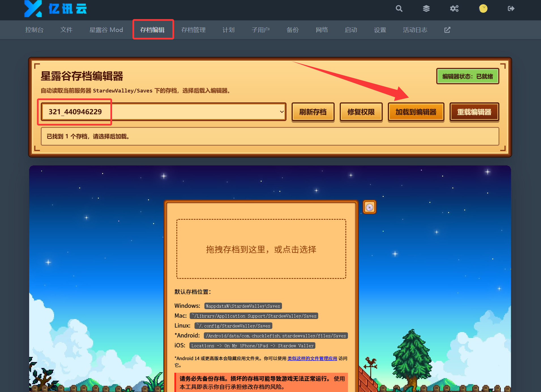Open the 网络 tab
Screen dimensions: 541x392
[322, 30]
